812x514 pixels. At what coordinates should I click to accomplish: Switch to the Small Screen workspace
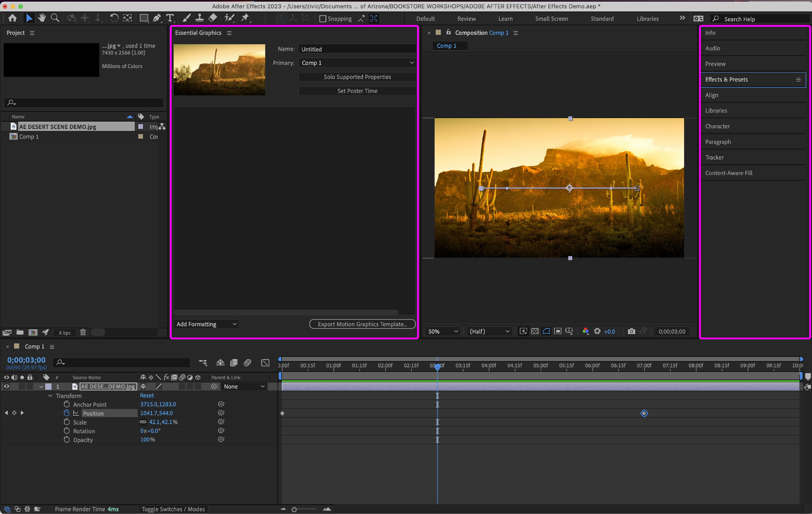[551, 19]
